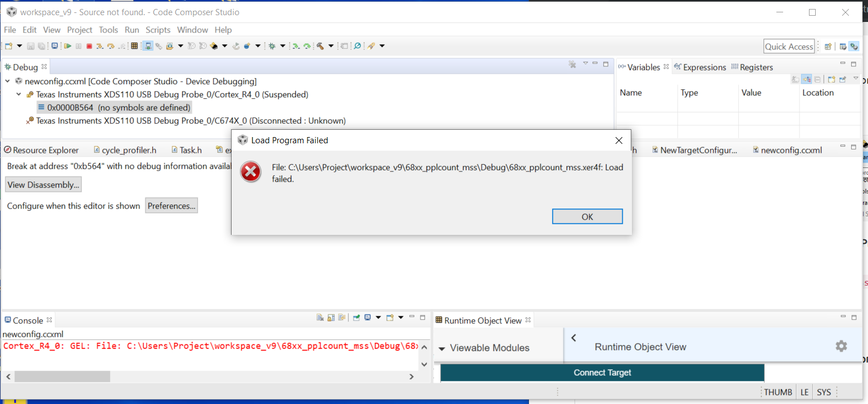
Task: Open the File menu
Action: click(x=10, y=30)
